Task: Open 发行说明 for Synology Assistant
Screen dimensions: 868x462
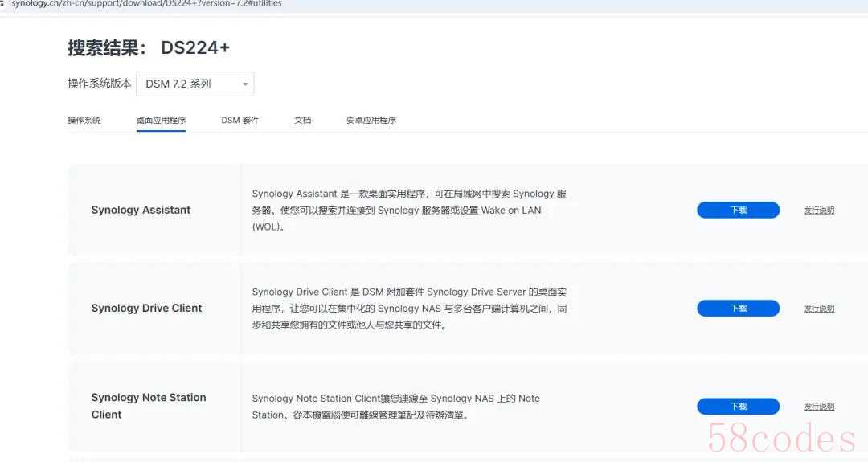Action: pos(819,211)
